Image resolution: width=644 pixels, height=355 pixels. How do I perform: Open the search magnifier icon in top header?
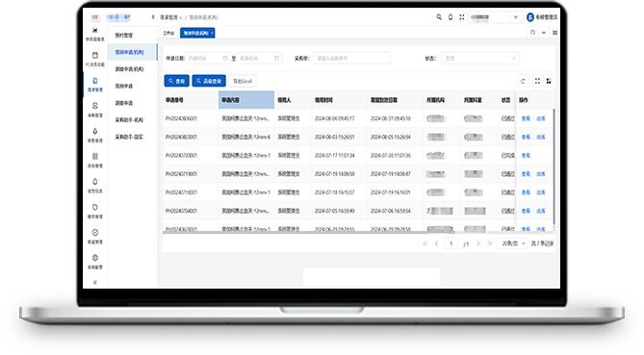click(439, 17)
